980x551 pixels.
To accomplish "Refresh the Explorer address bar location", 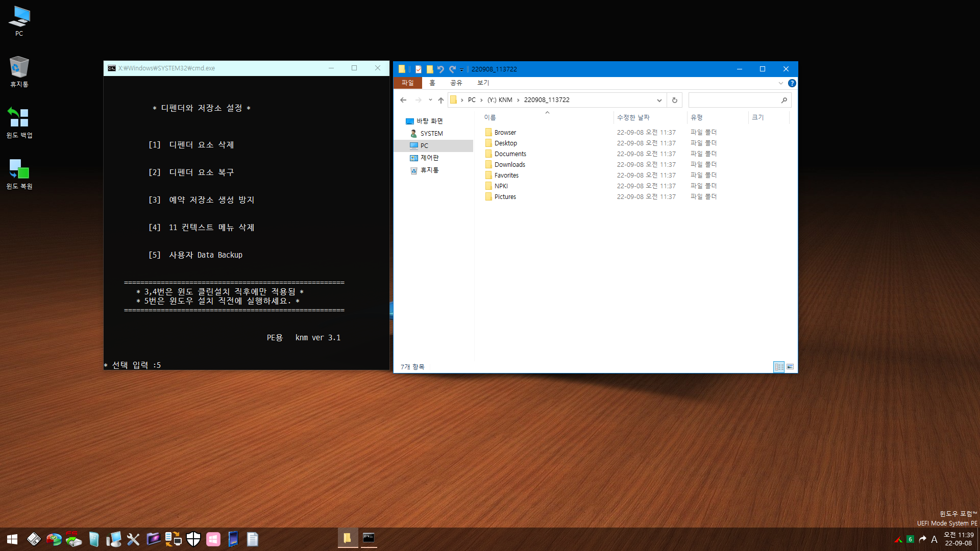I will click(x=674, y=100).
